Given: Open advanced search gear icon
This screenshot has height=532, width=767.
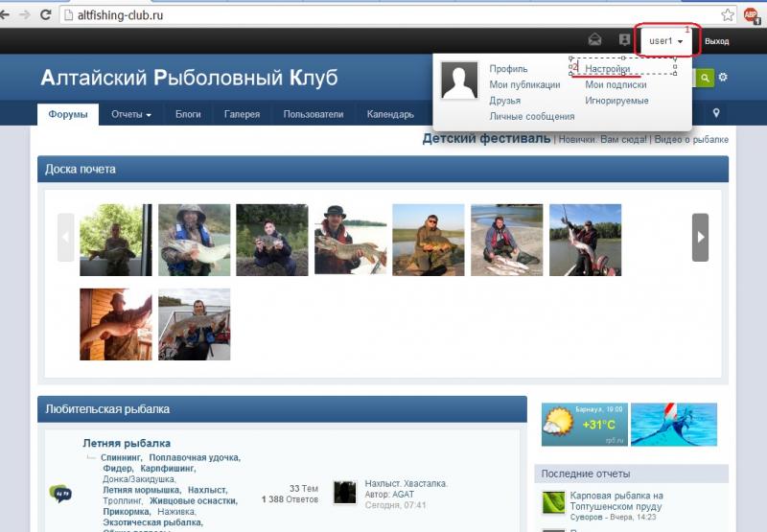Looking at the screenshot, I should pyautogui.click(x=723, y=78).
